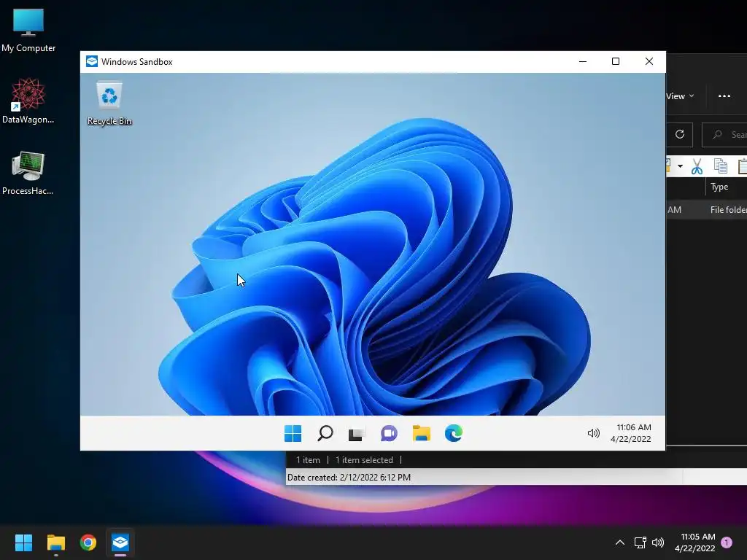747x560 pixels.
Task: Open the host Start menu
Action: pyautogui.click(x=23, y=542)
